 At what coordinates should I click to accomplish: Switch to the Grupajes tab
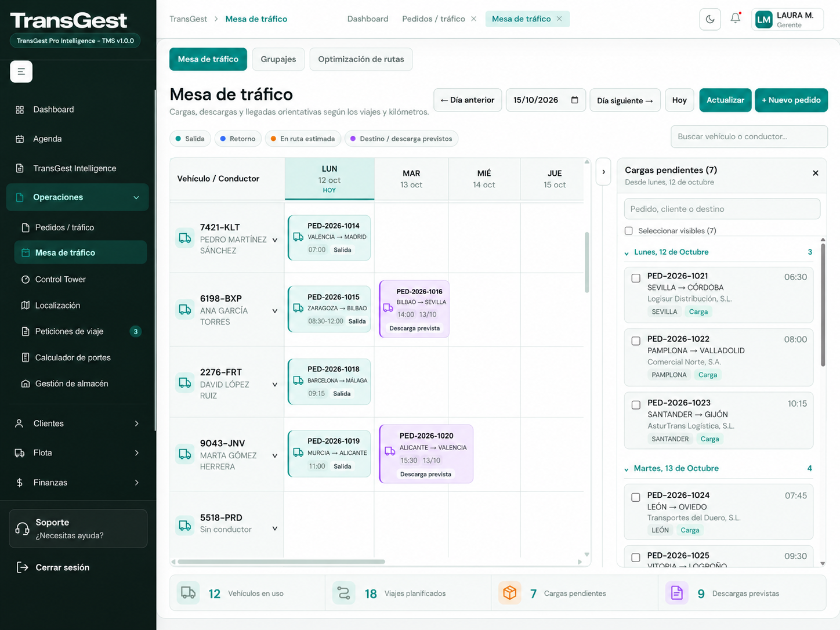click(x=278, y=59)
